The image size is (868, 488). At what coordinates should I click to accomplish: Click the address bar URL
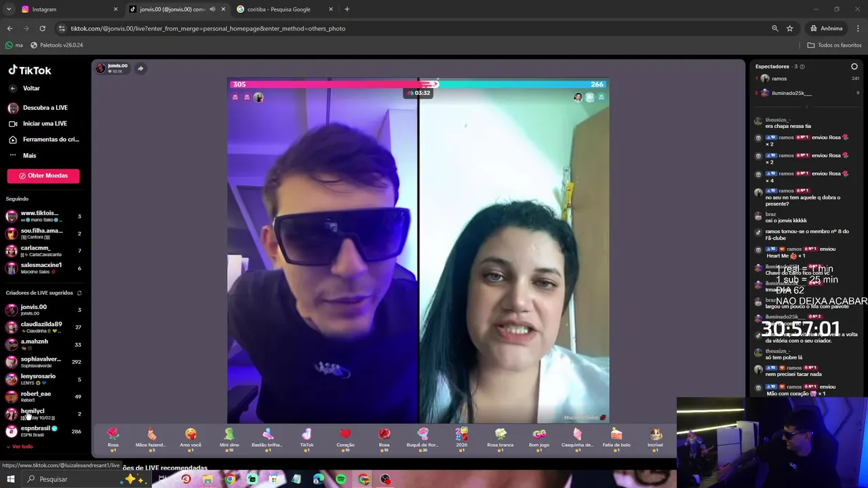(208, 28)
